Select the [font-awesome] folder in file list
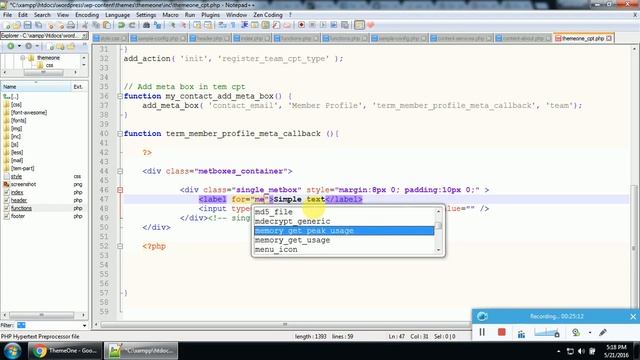This screenshot has height=360, width=640. click(29, 113)
